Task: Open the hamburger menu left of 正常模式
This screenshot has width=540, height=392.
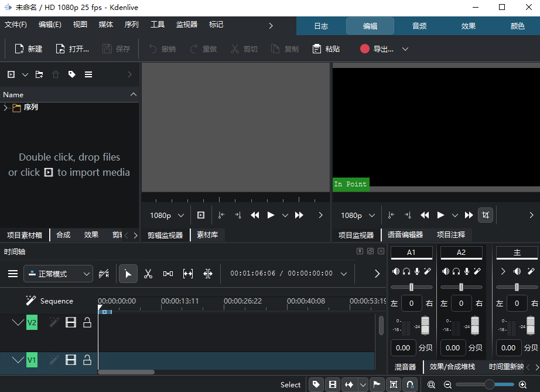Action: click(x=13, y=273)
